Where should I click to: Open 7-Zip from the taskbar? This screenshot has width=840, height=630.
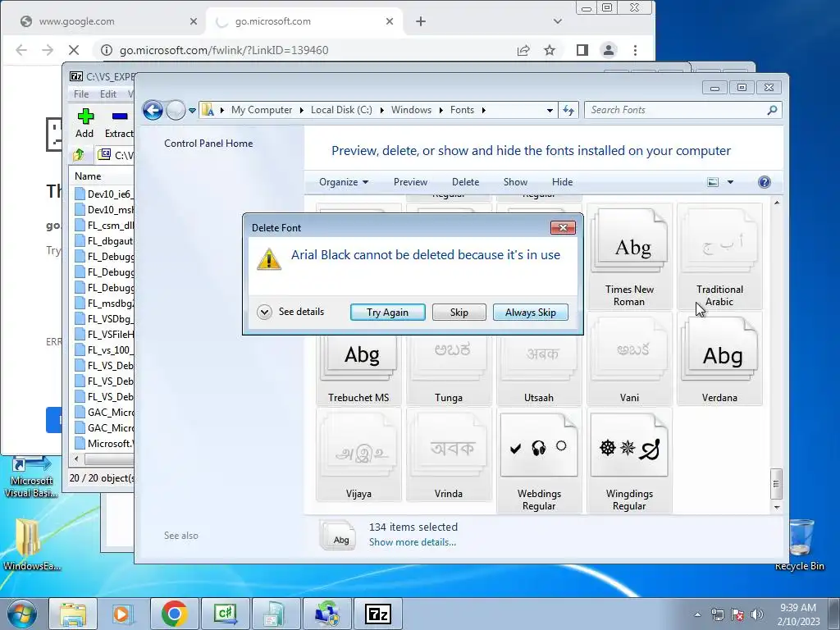click(x=378, y=614)
